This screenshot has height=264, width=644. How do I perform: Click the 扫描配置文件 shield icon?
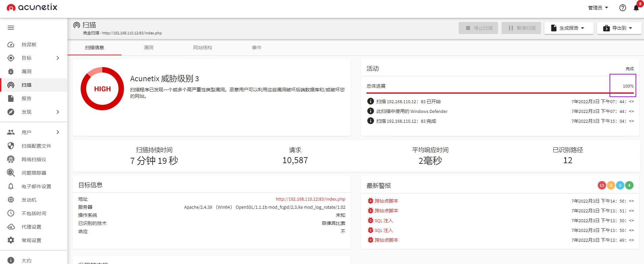click(x=11, y=146)
